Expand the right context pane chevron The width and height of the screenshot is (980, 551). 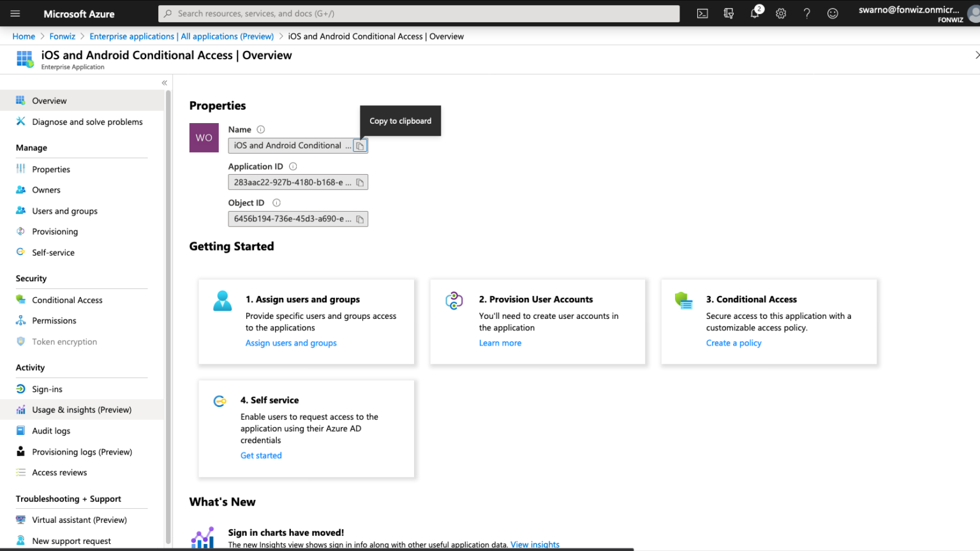pos(976,55)
